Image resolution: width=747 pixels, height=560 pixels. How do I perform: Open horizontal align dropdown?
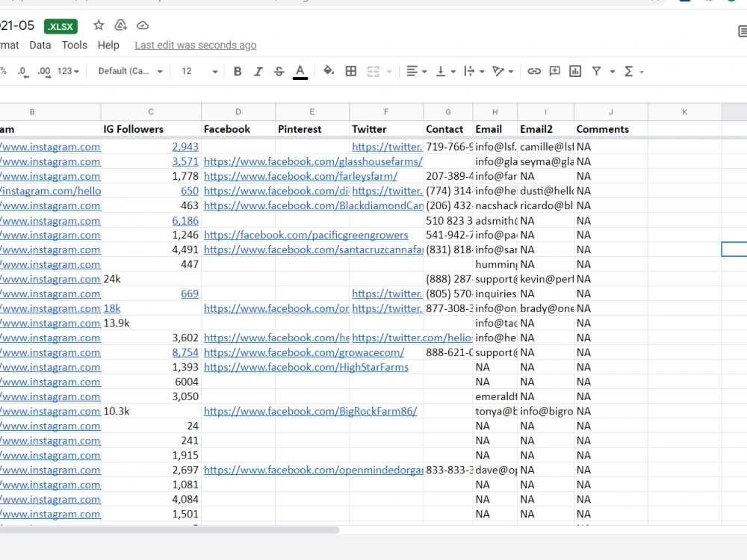coord(416,72)
